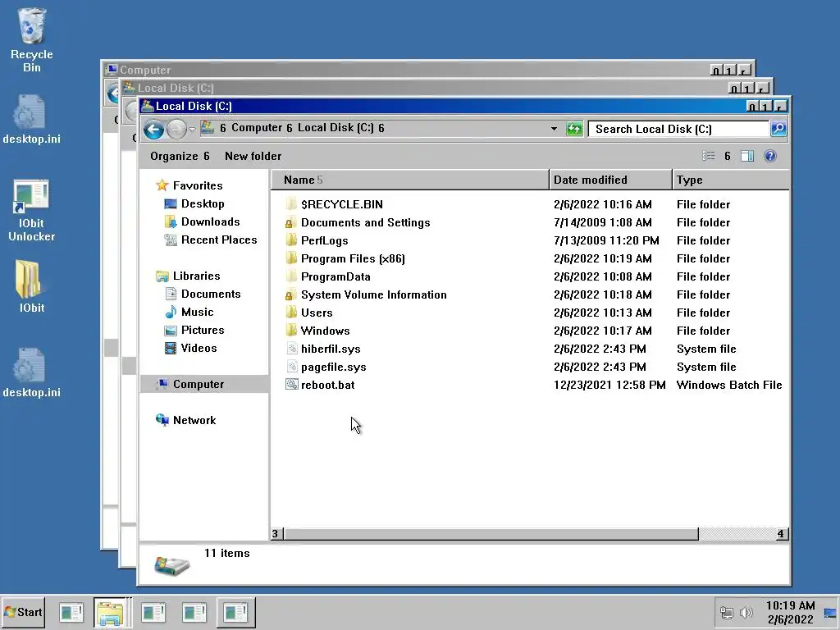Select the pagefile.sys file icon
Screen dimensions: 840x630
tap(291, 367)
